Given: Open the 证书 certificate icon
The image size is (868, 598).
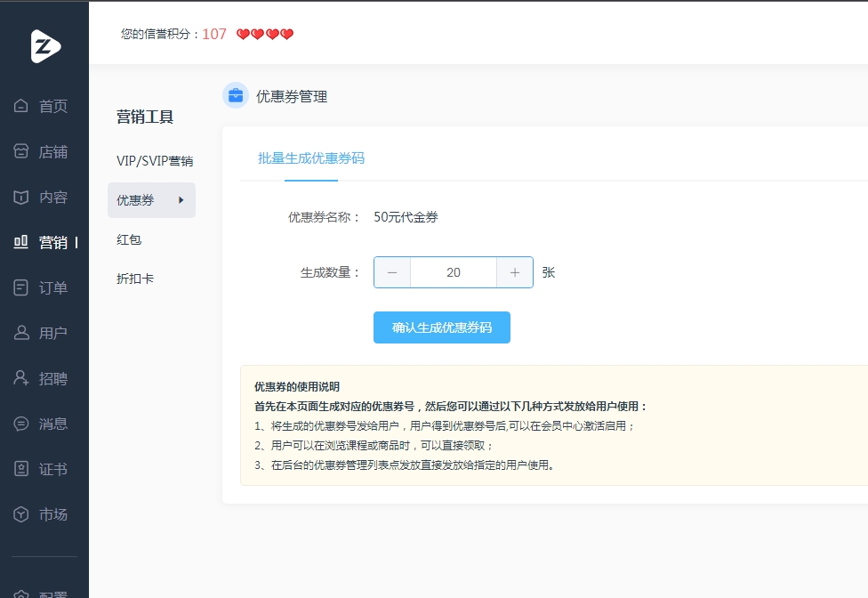Looking at the screenshot, I should tap(21, 469).
